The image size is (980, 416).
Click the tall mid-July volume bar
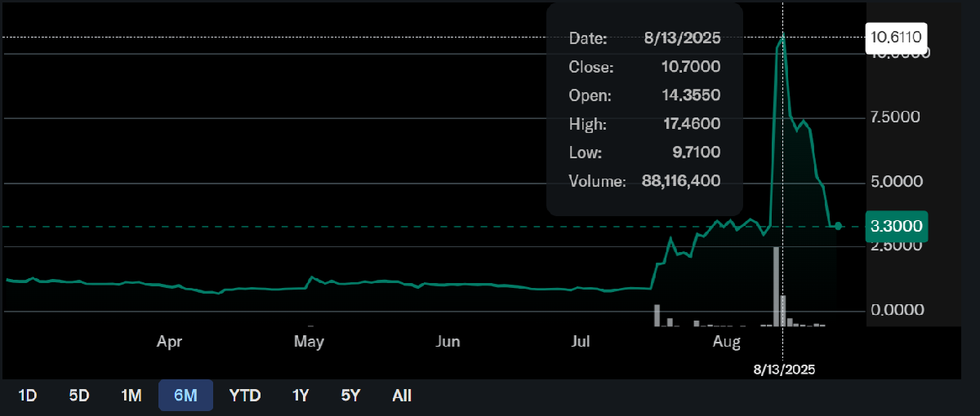tap(657, 315)
